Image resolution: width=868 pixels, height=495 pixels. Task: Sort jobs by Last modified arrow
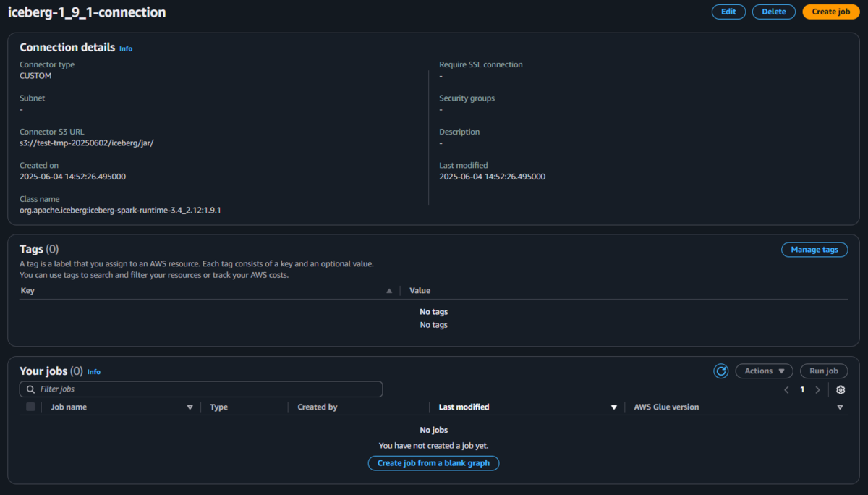pos(614,407)
